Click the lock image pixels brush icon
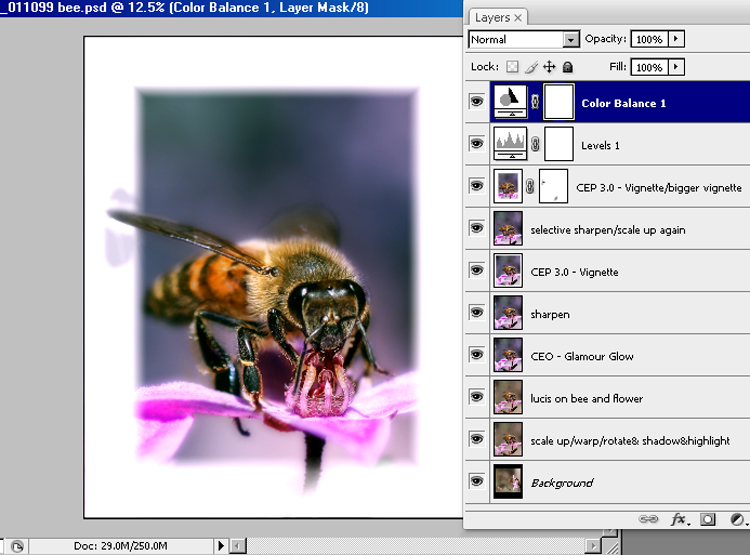 coord(531,67)
